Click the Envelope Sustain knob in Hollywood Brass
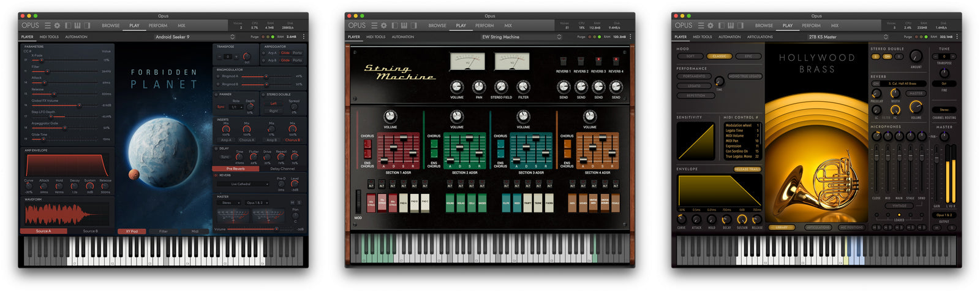 [x=742, y=219]
